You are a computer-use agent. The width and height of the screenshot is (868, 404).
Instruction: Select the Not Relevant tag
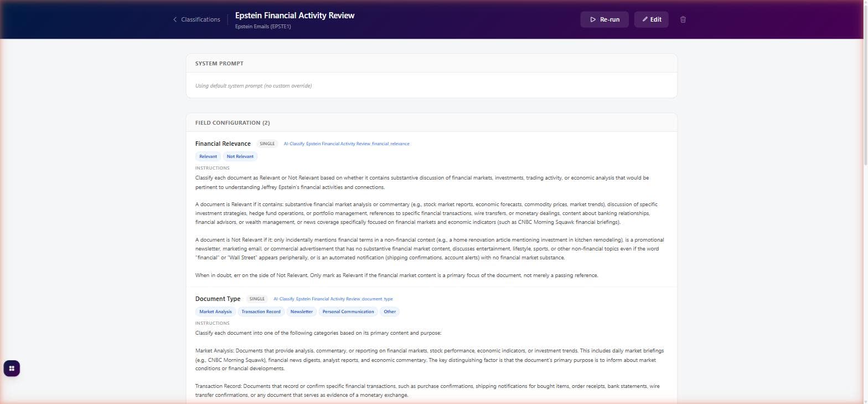[240, 156]
